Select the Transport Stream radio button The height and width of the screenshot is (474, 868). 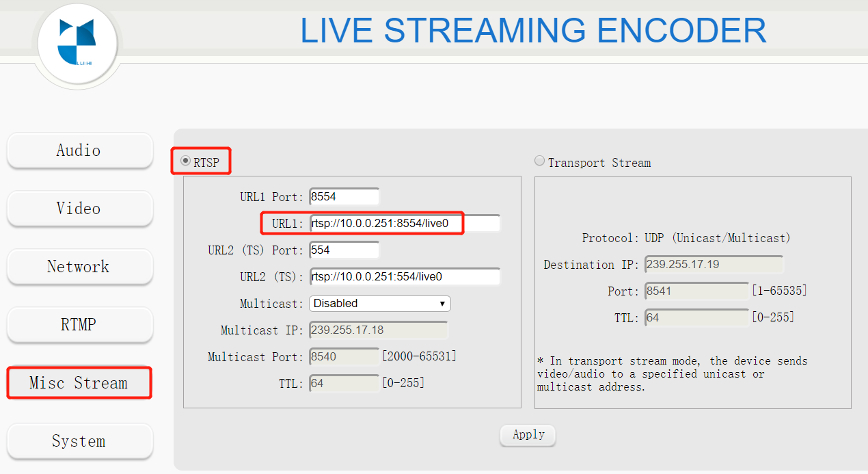[x=540, y=161]
